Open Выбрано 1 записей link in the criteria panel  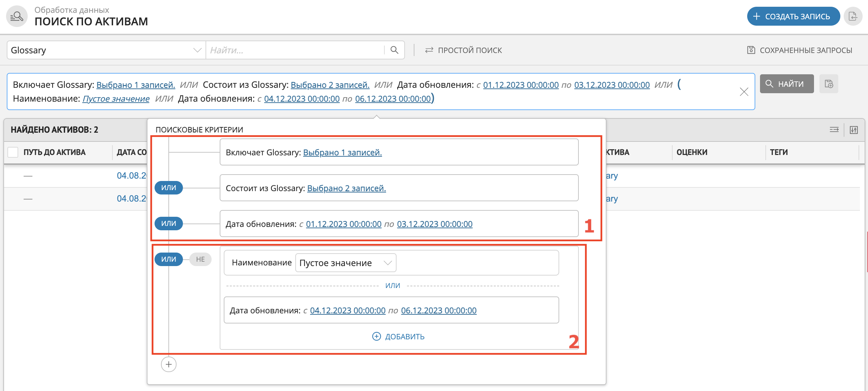343,152
